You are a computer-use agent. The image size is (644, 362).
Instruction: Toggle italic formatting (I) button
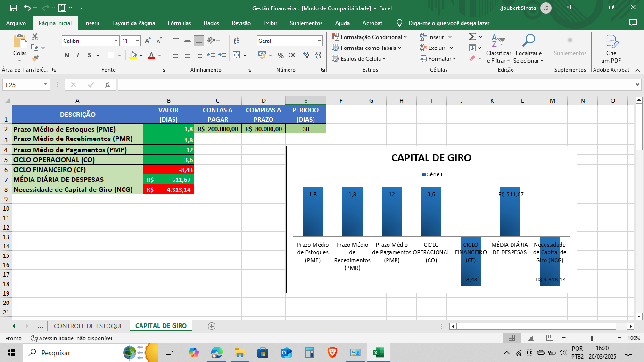pos(78,55)
